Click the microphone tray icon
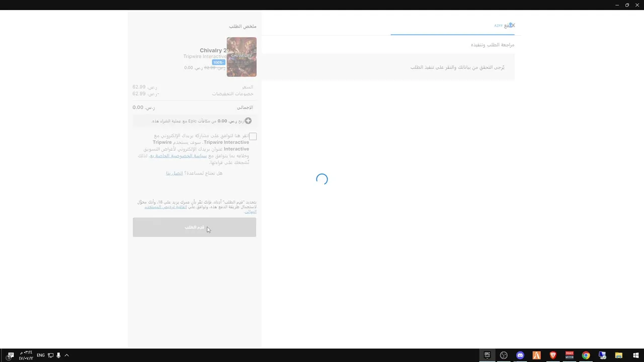 coord(58,355)
